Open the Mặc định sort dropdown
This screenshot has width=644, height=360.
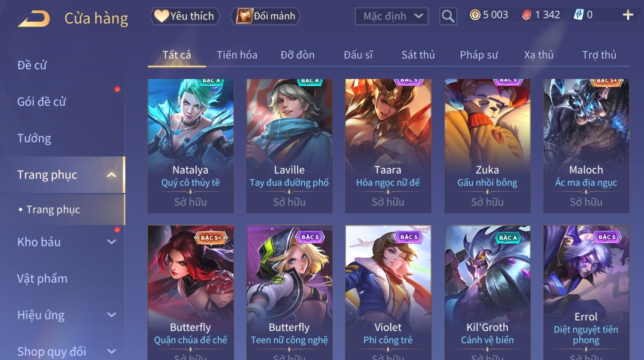[x=391, y=16]
